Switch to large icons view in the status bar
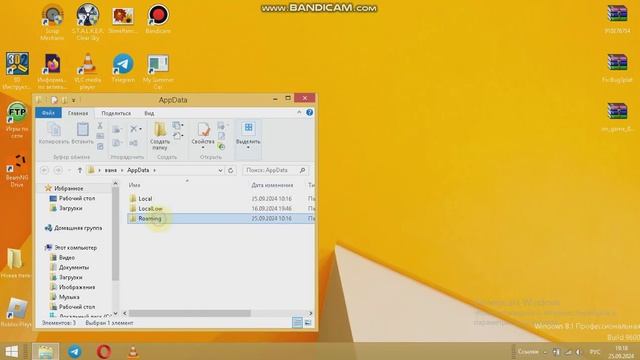The height and width of the screenshot is (360, 640). (x=308, y=323)
